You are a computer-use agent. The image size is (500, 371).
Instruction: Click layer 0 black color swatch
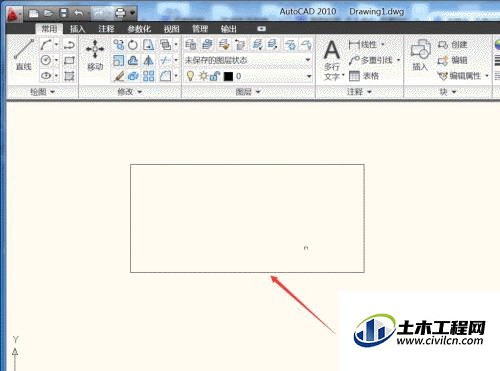click(x=228, y=77)
